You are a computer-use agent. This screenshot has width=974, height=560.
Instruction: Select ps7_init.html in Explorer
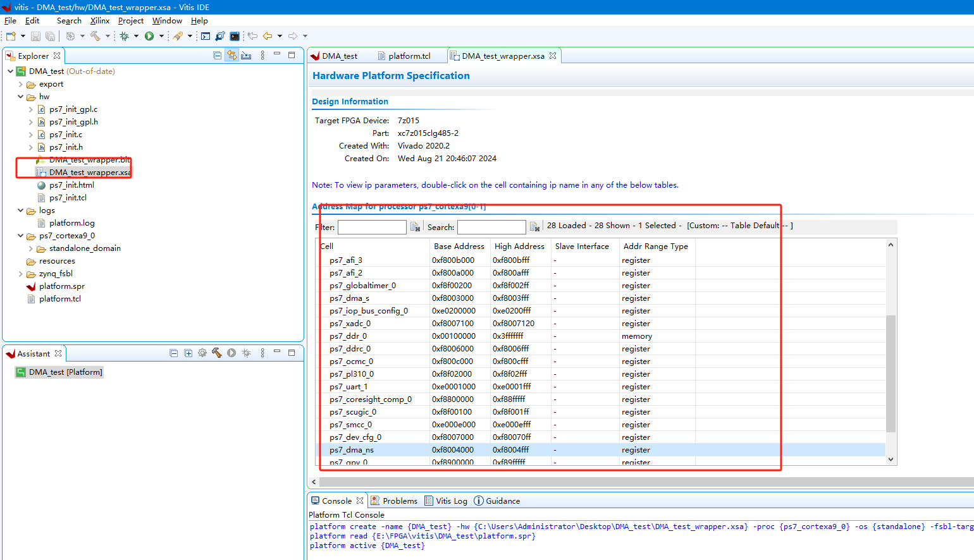pyautogui.click(x=71, y=185)
